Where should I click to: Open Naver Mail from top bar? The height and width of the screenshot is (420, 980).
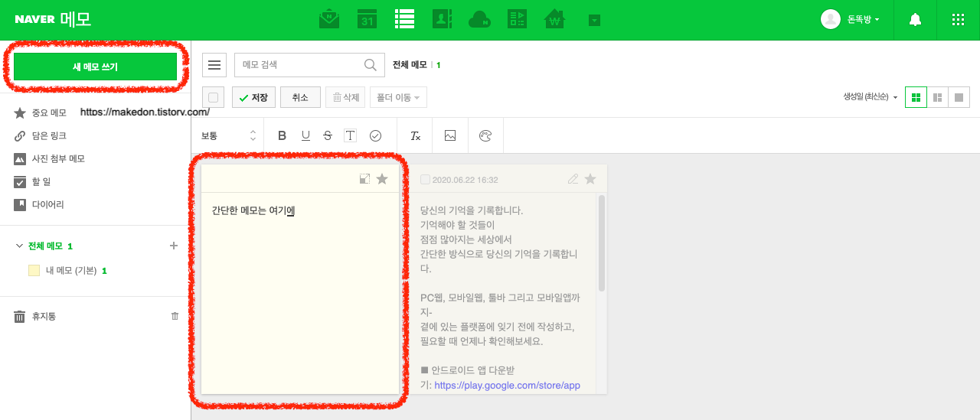tap(329, 20)
